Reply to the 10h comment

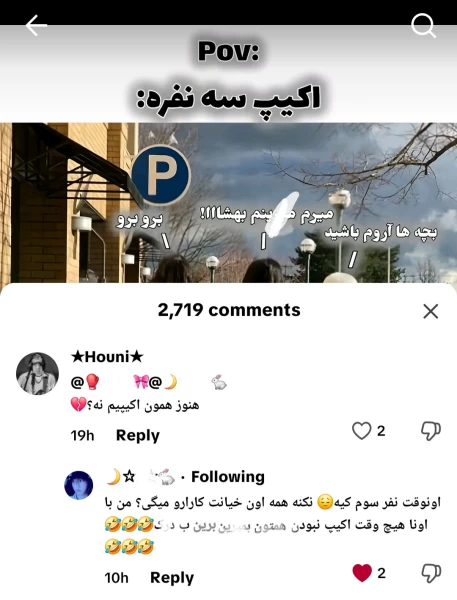pos(172,577)
